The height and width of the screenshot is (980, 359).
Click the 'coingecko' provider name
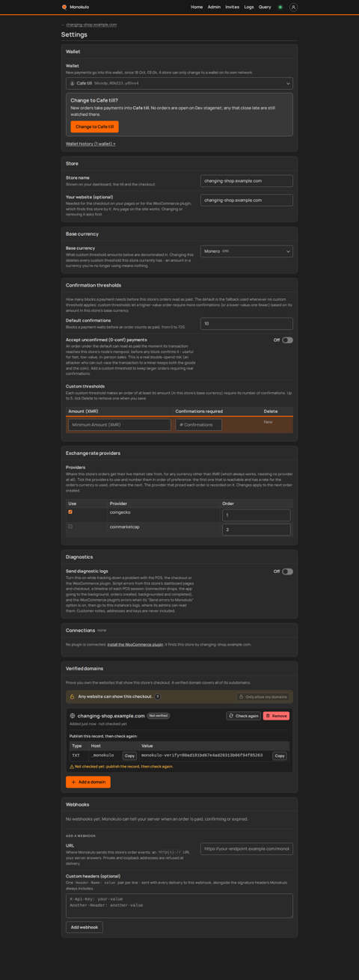(121, 512)
